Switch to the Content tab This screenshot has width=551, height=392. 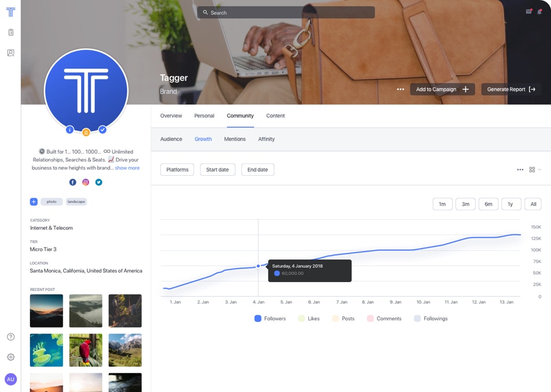coord(275,116)
